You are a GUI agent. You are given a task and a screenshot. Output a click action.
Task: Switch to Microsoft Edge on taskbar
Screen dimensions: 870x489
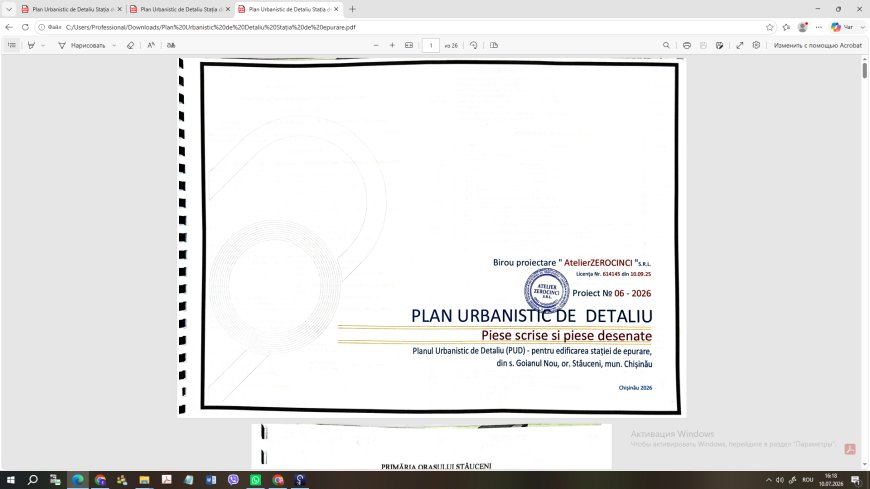click(78, 480)
